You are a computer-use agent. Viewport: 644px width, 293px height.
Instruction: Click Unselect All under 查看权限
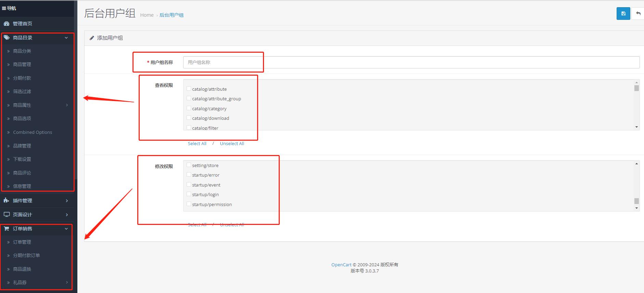(x=232, y=144)
